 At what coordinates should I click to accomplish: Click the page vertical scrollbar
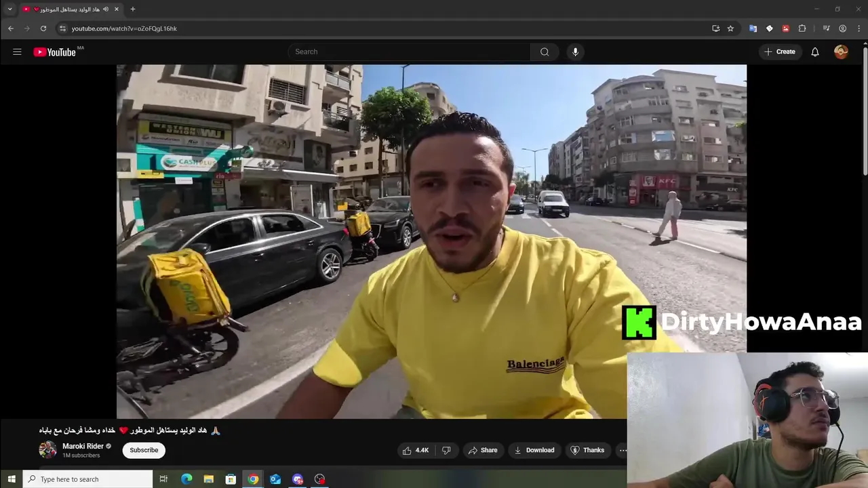(x=865, y=112)
